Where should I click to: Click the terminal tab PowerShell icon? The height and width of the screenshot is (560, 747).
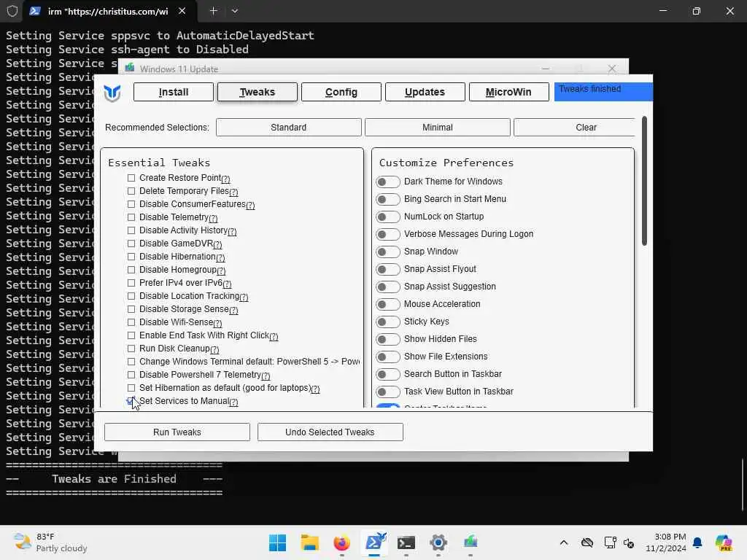(34, 11)
